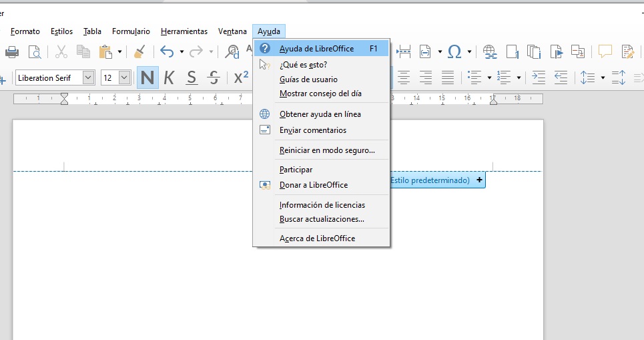Toggle center alignment
Image resolution: width=644 pixels, height=340 pixels.
[404, 77]
